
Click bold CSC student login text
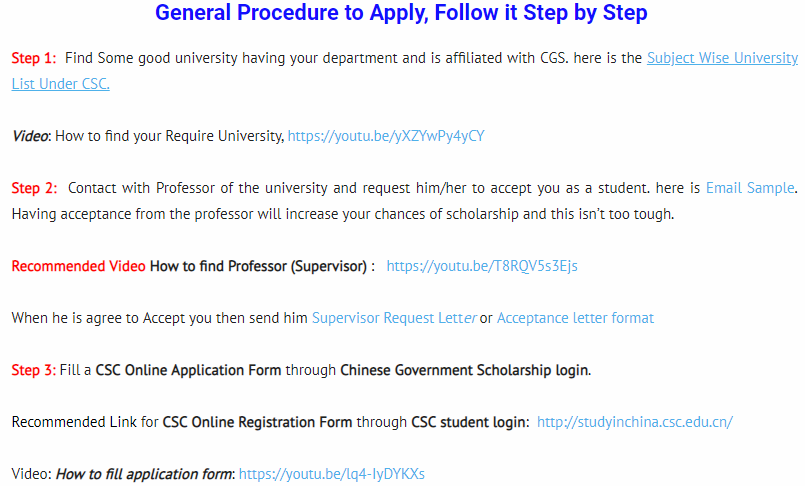[470, 422]
